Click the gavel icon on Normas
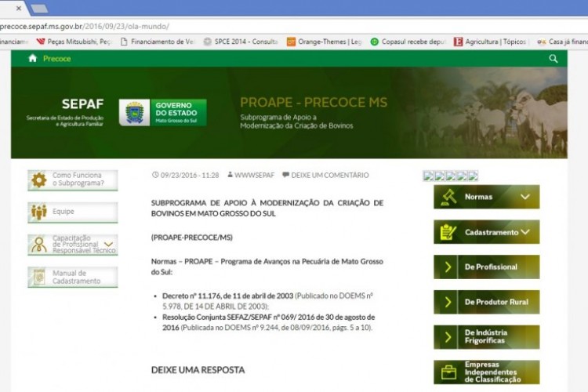The height and width of the screenshot is (392, 588). coord(448,197)
